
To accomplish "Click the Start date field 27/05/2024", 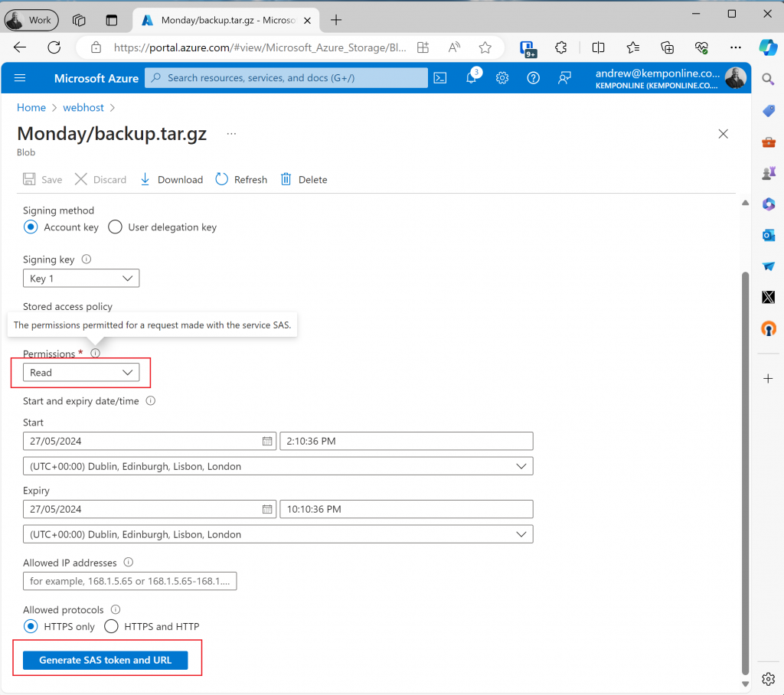I will tap(149, 441).
